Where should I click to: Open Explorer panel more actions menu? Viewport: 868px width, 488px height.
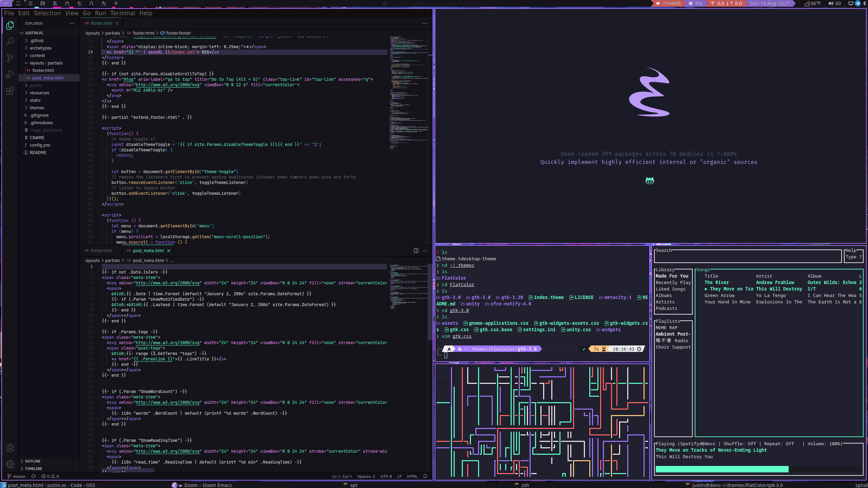72,23
